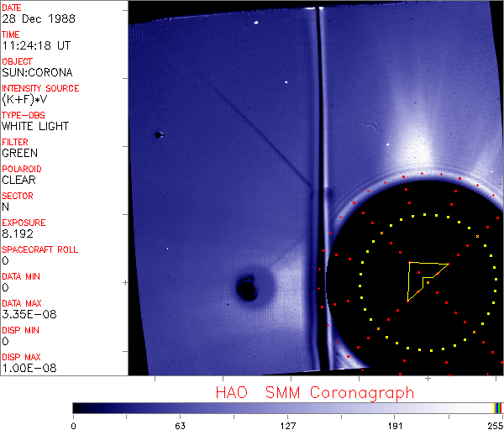The height and width of the screenshot is (430, 504).
Task: Click the data max value 3.35E-08
Action: [29, 314]
